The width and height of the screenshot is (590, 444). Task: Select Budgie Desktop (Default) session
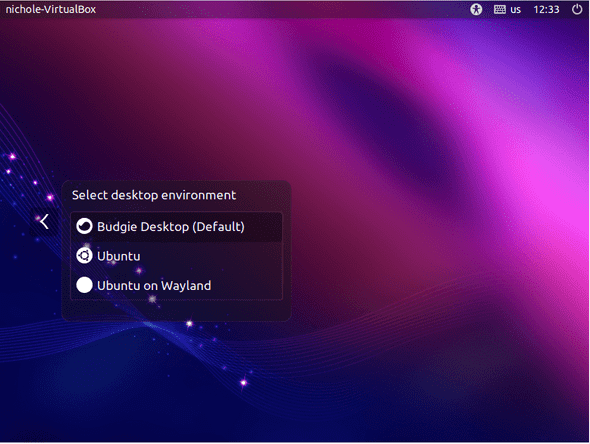tap(176, 227)
